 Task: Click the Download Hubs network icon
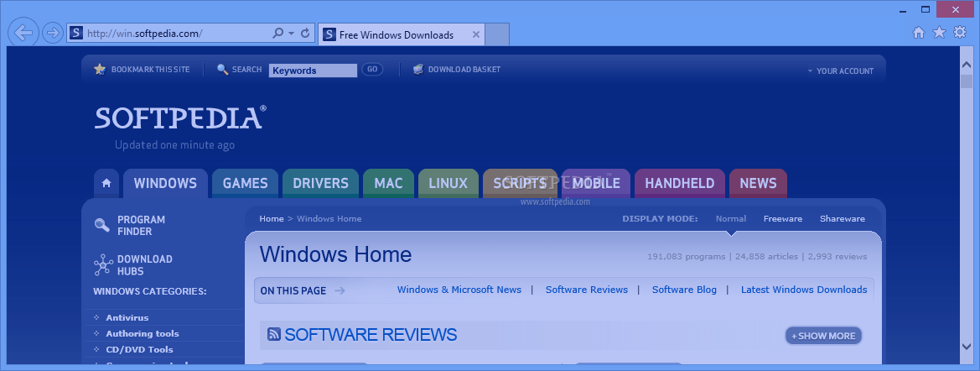coord(103,264)
